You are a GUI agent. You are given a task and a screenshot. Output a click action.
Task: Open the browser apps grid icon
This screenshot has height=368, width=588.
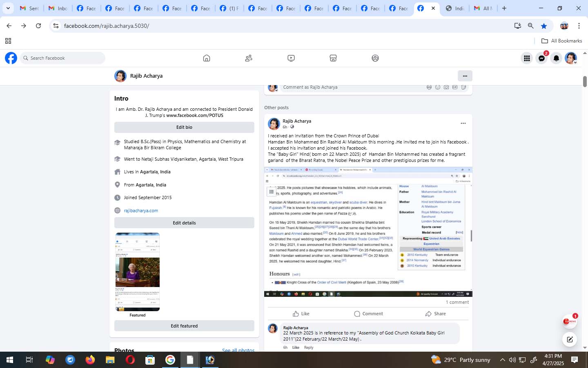(8, 41)
